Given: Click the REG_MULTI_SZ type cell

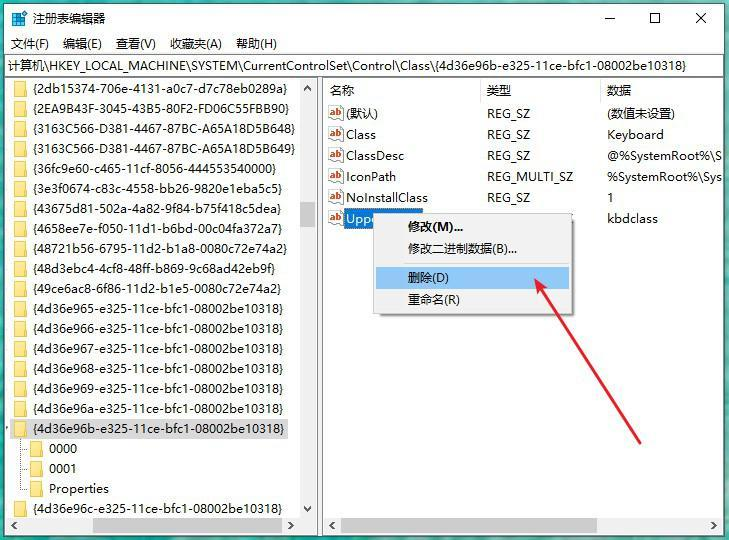Looking at the screenshot, I should [x=530, y=177].
